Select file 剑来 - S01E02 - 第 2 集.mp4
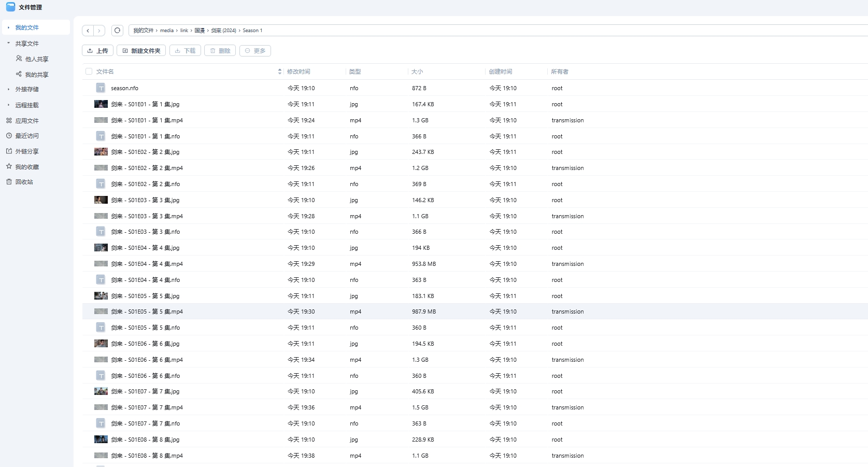 click(x=147, y=168)
